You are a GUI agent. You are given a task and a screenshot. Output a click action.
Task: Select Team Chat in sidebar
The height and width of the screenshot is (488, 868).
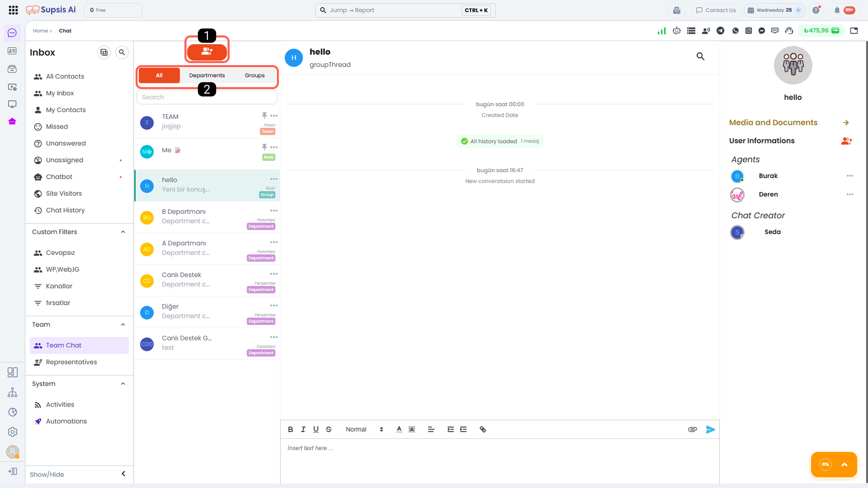(x=79, y=345)
